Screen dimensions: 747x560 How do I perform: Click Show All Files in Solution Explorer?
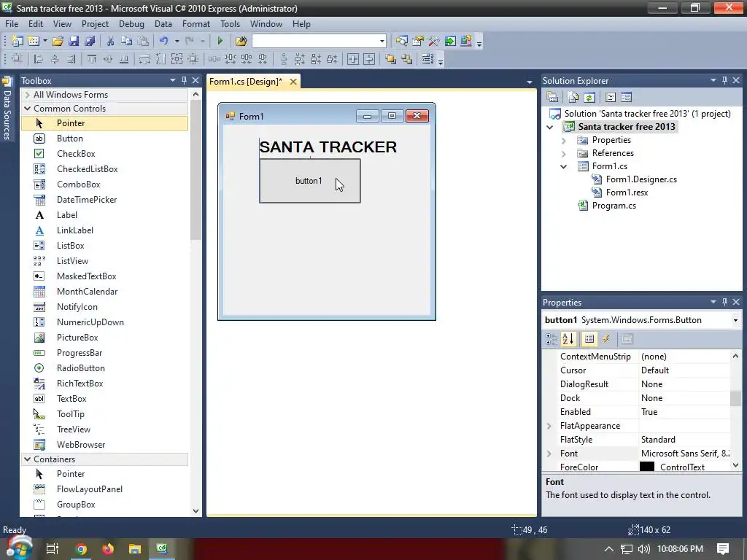[x=573, y=97]
